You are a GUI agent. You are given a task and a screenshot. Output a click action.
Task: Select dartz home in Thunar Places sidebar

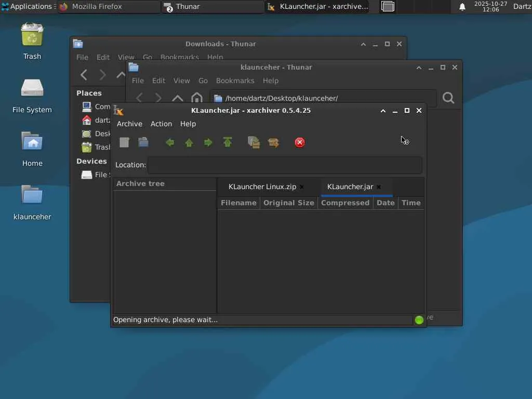(96, 120)
